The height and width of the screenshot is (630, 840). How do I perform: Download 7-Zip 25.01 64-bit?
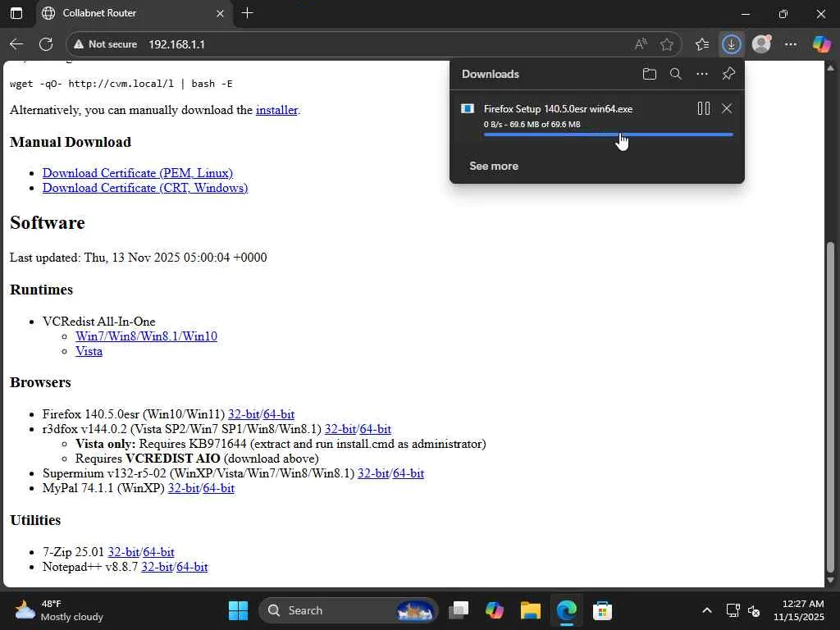click(158, 552)
